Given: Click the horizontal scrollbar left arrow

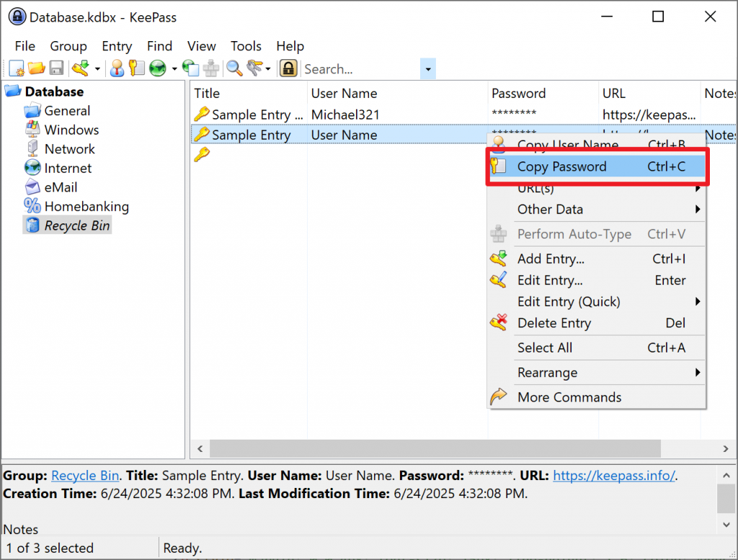Looking at the screenshot, I should [200, 449].
